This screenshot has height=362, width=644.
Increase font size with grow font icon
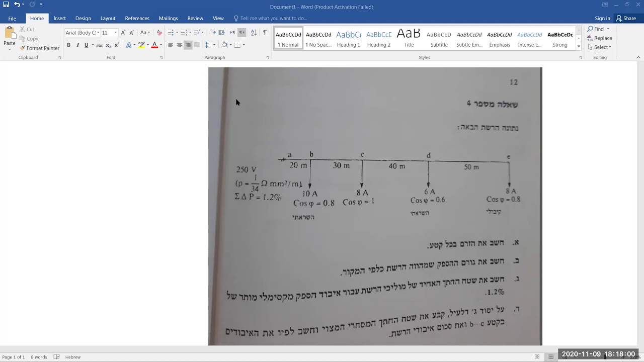tap(123, 33)
